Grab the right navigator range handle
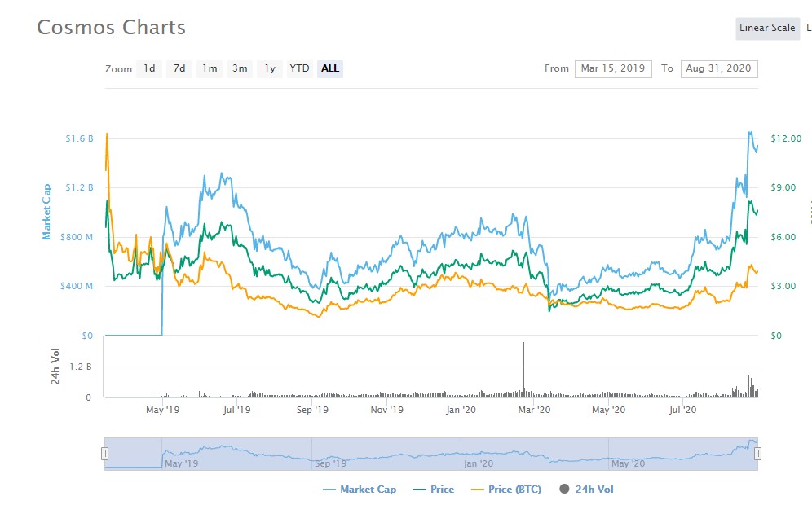Screen dimensions: 812x505 (757, 454)
